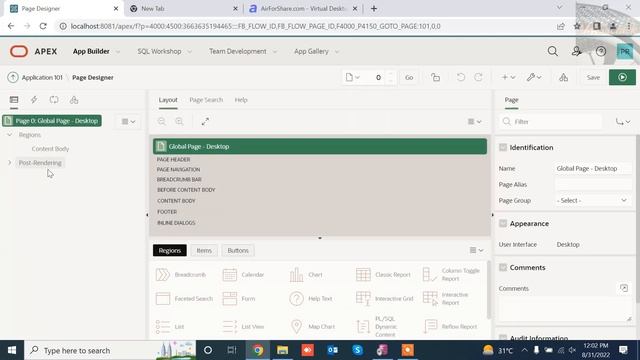Switch to the New Tab browser tab
The width and height of the screenshot is (640, 360).
tap(183, 8)
